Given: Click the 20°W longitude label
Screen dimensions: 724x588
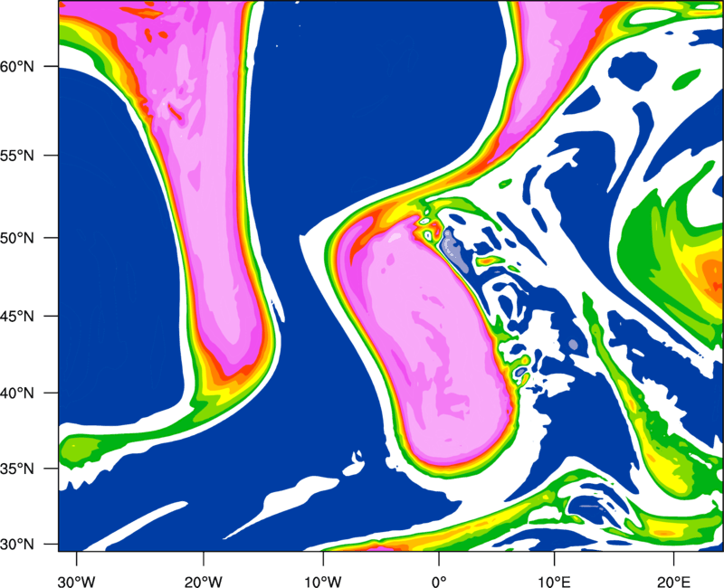Looking at the screenshot, I should pyautogui.click(x=204, y=582).
